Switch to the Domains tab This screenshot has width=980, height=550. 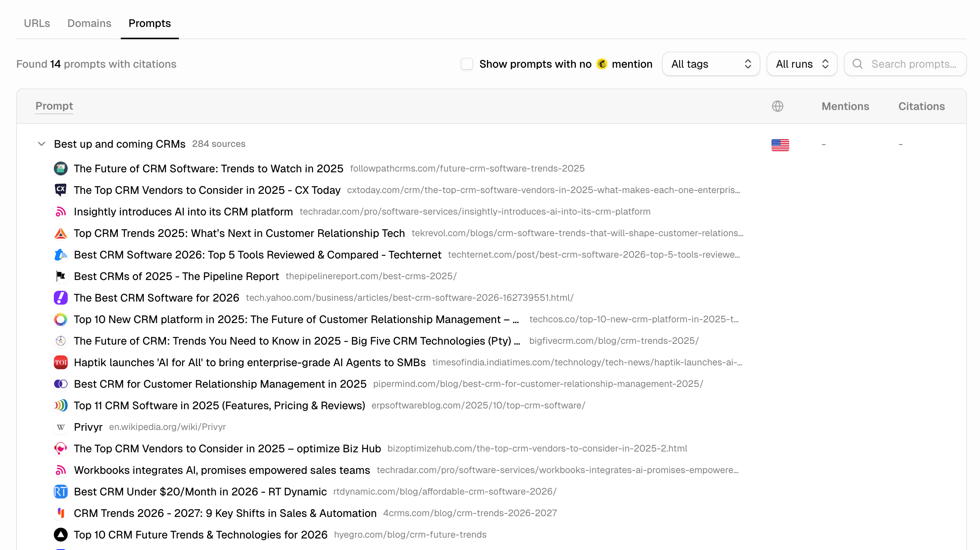click(89, 23)
